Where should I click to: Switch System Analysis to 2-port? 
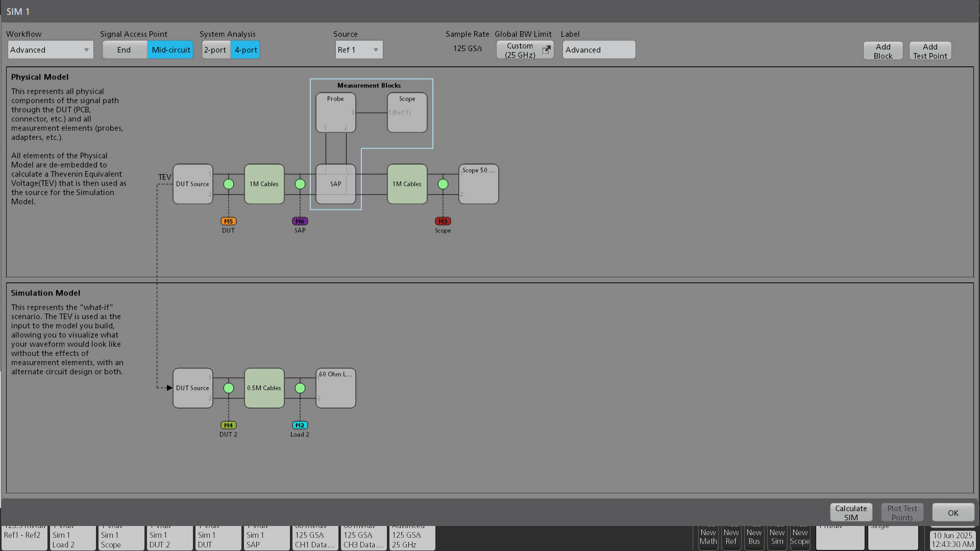click(x=215, y=50)
